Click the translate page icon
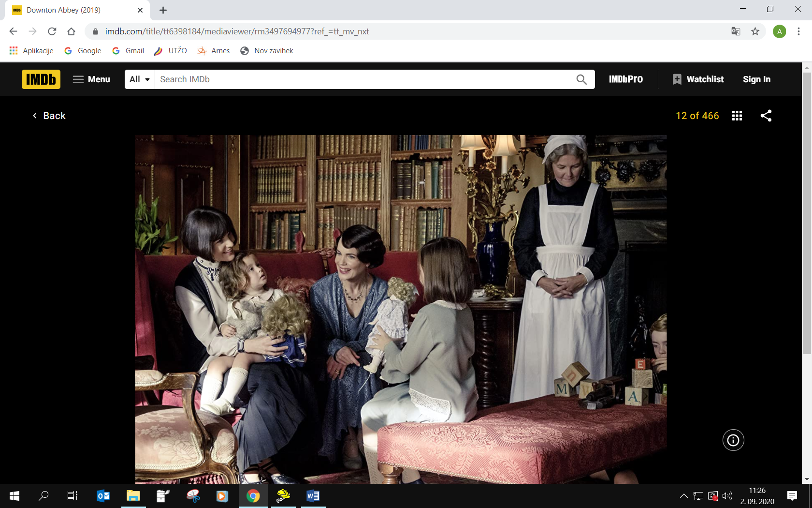Screen dimensions: 812x508 coord(736,31)
